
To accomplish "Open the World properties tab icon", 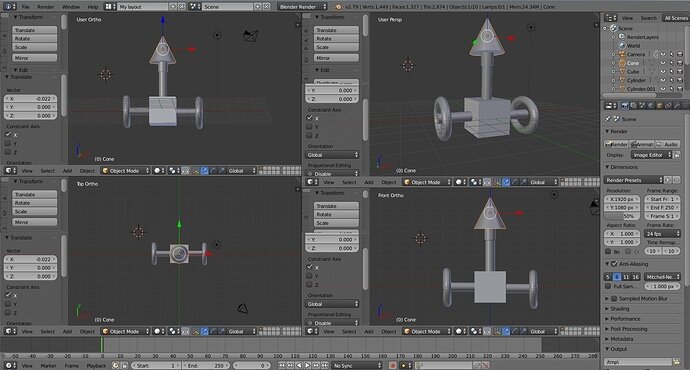I will pos(651,106).
